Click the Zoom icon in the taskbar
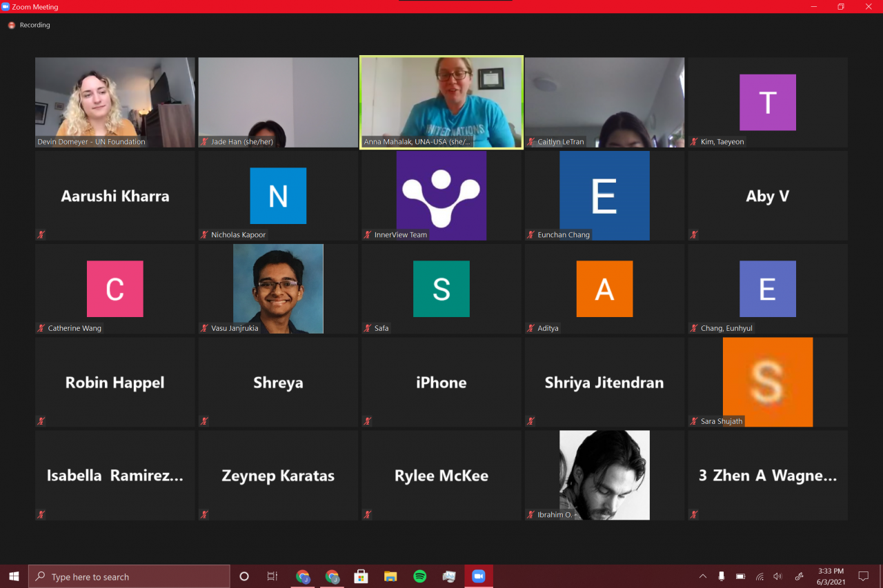The width and height of the screenshot is (883, 588). [479, 576]
